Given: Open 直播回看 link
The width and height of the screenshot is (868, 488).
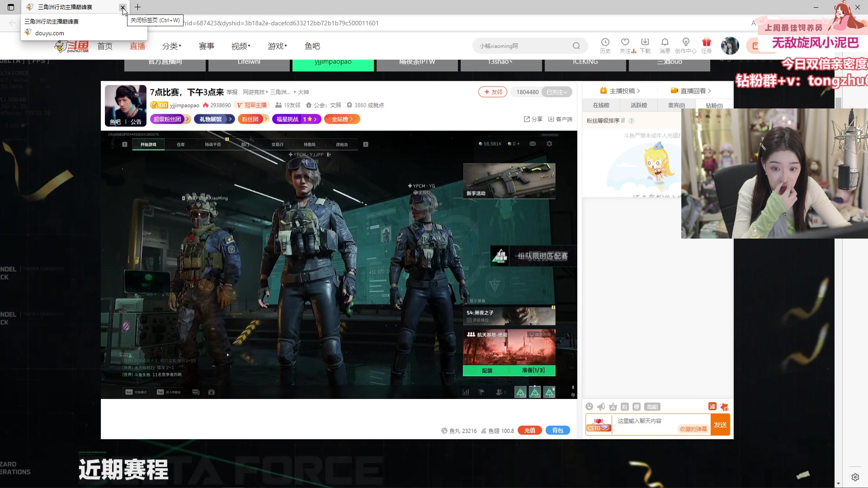Looking at the screenshot, I should (x=691, y=91).
